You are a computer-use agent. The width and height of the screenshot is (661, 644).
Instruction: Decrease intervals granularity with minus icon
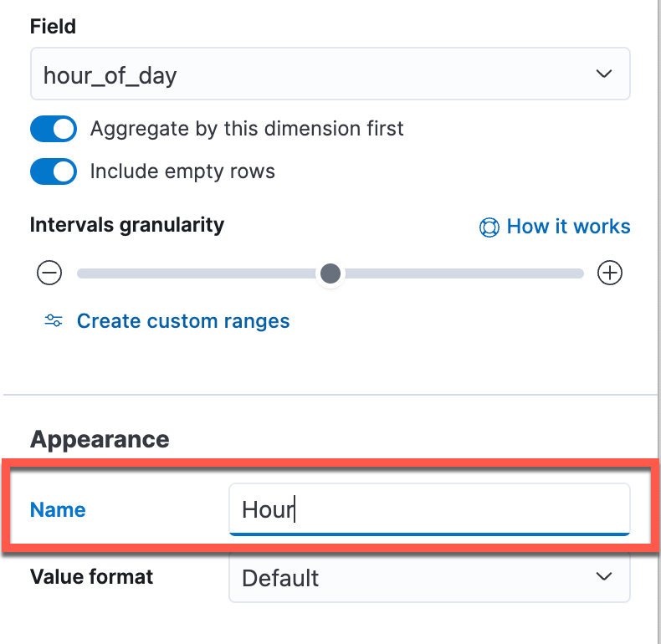point(49,273)
